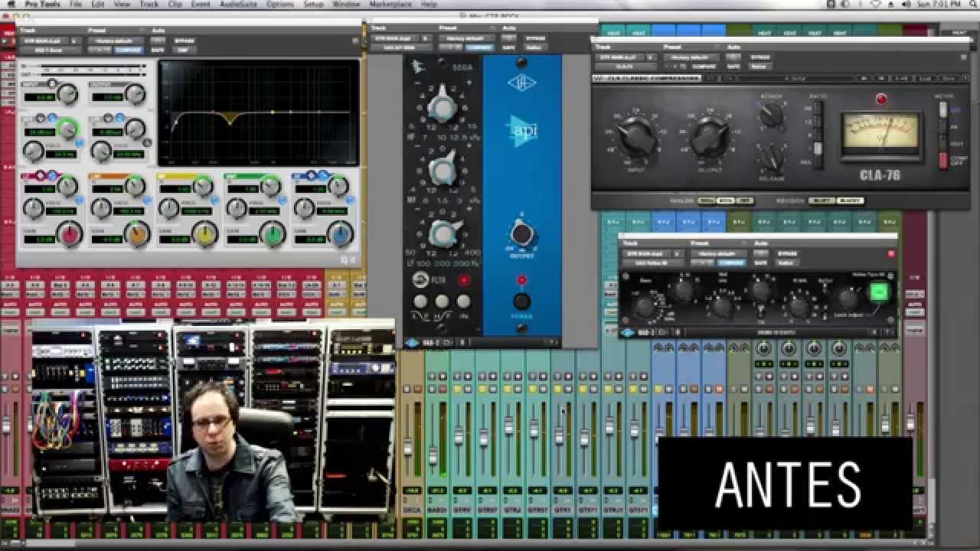The width and height of the screenshot is (980, 551).
Task: Click the MF band knob on the API 550A
Action: [x=442, y=170]
